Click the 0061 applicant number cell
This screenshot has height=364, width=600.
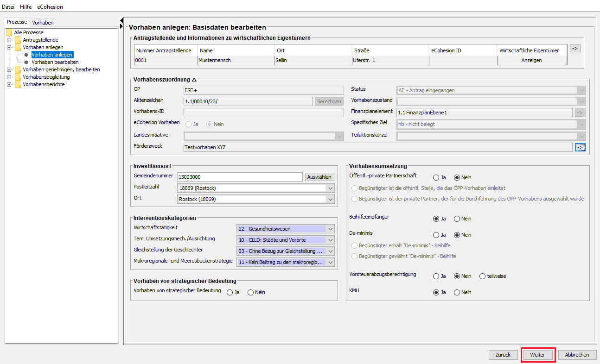coord(166,60)
